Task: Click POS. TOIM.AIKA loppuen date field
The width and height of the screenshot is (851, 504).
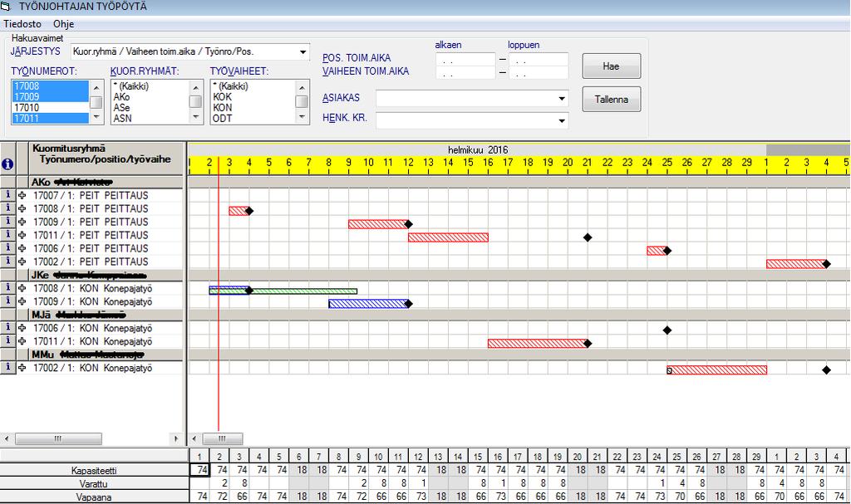Action: (539, 59)
